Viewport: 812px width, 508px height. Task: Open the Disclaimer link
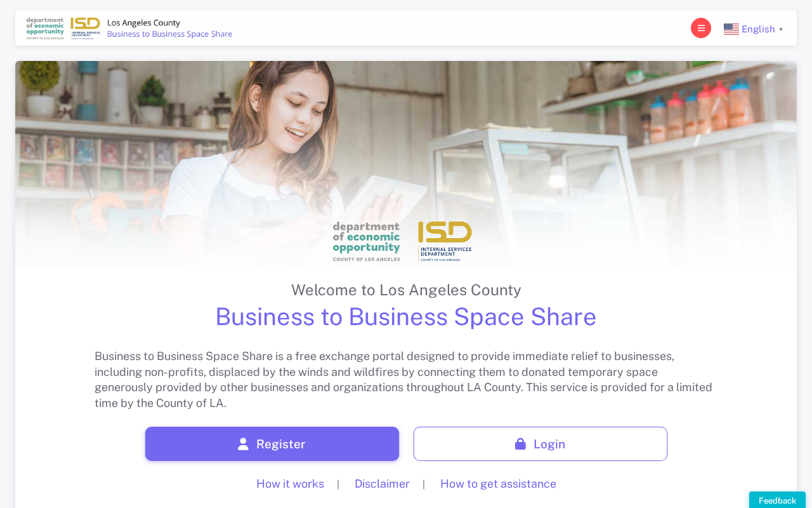click(382, 484)
